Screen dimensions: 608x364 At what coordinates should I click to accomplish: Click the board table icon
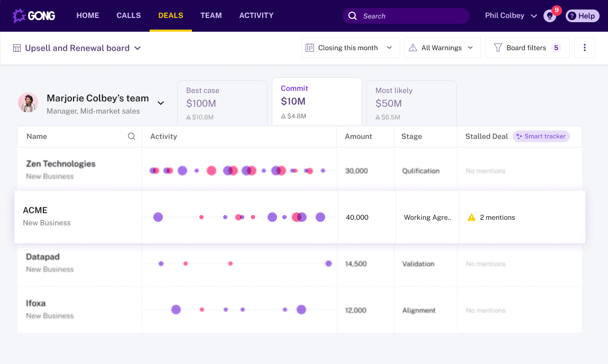pos(17,48)
